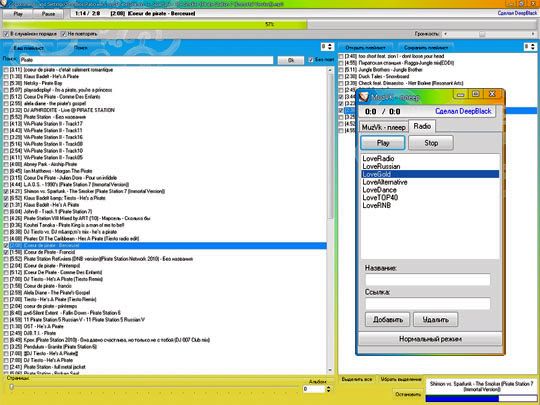540x405 pixels.
Task: Click the green playback progress bar showing 57%
Action: [x=269, y=24]
